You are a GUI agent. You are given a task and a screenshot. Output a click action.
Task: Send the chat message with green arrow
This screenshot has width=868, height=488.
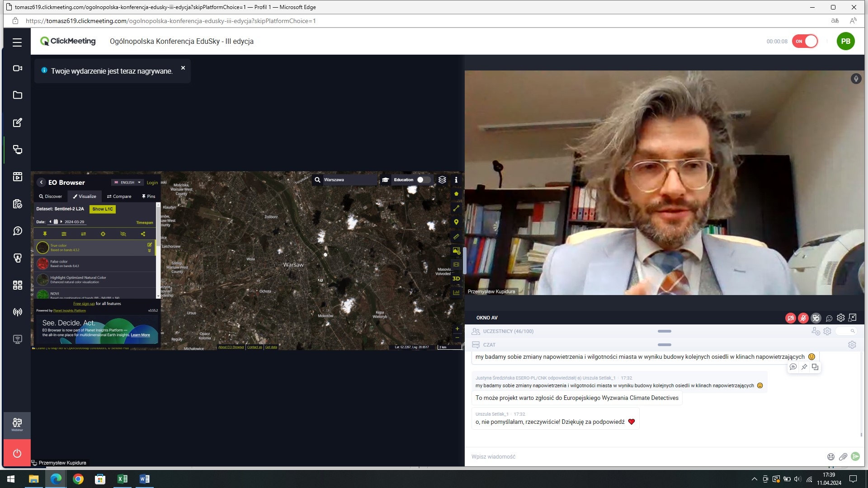point(855,456)
